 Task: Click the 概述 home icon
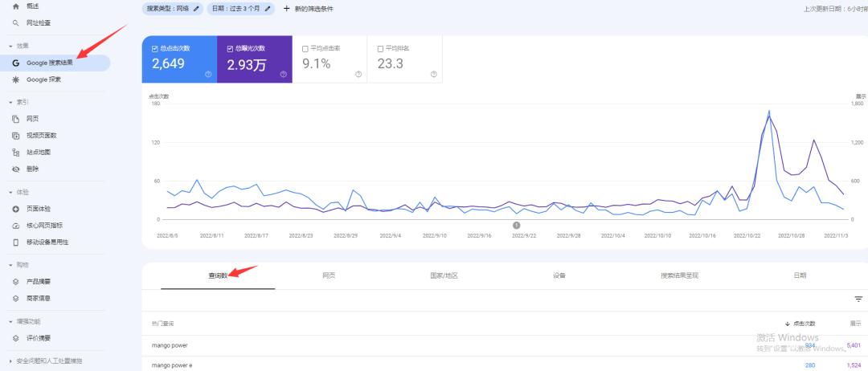[x=16, y=6]
